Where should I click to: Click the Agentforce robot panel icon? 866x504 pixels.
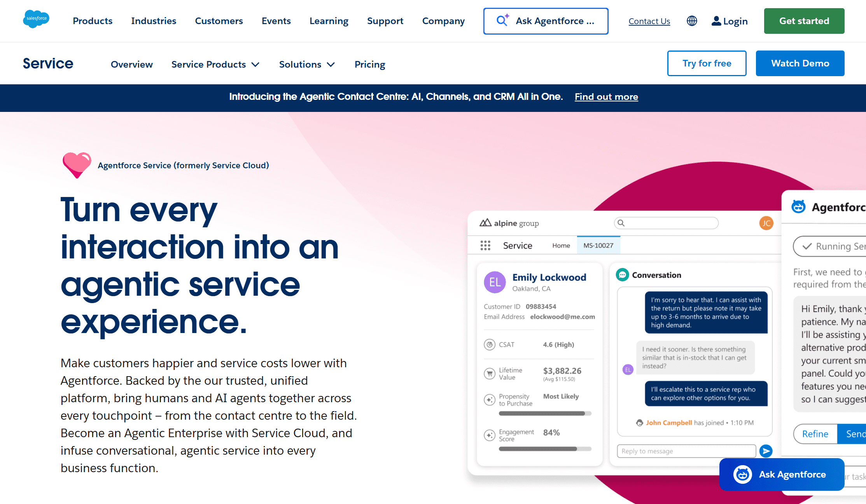click(x=799, y=207)
